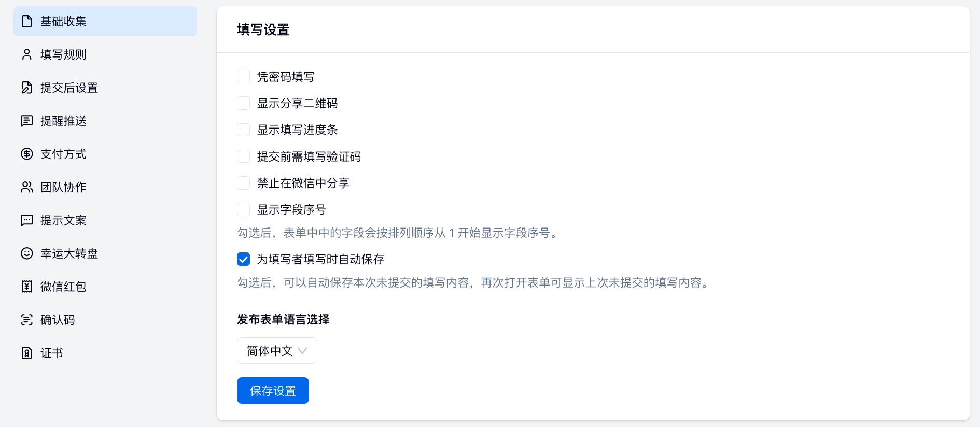Enable the 凭密码填写 checkbox

[244, 77]
